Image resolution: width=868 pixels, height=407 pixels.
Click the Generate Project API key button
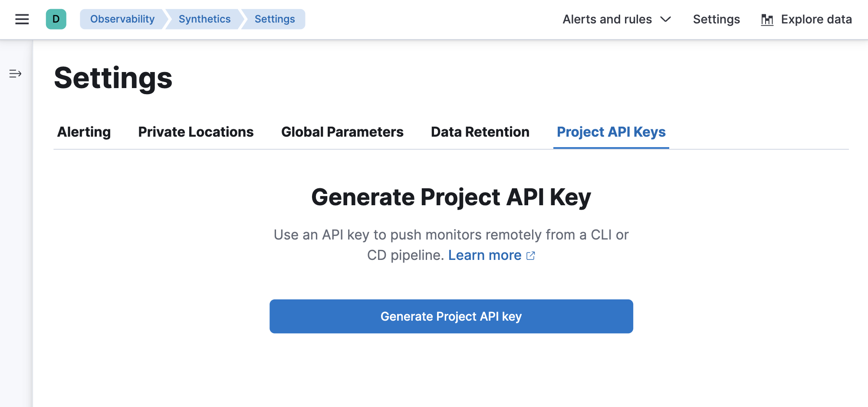pos(451,316)
